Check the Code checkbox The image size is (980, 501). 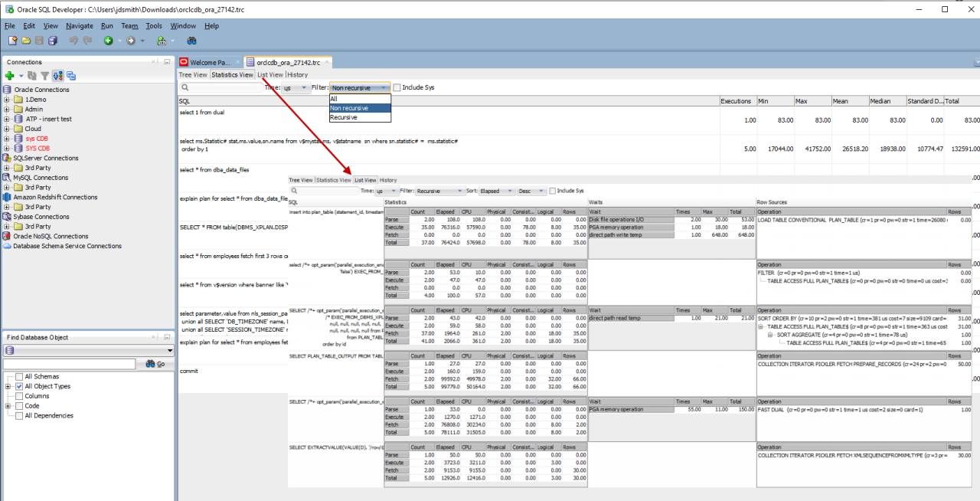[x=19, y=406]
